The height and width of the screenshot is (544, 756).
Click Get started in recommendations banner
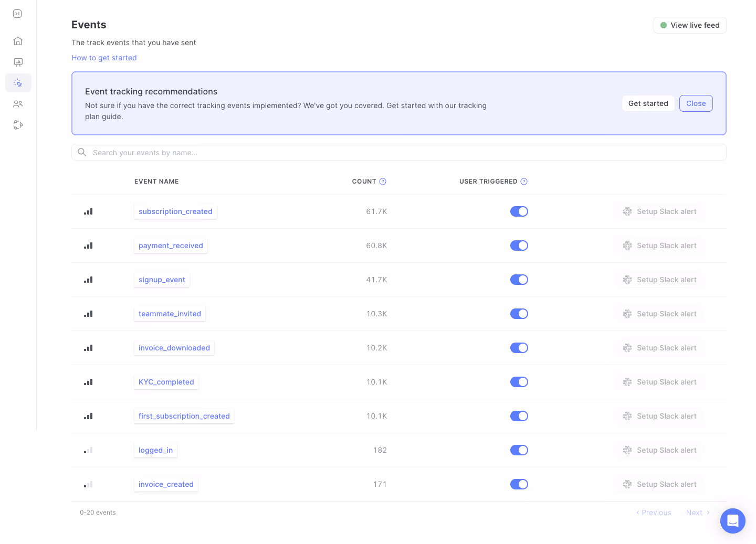[648, 103]
